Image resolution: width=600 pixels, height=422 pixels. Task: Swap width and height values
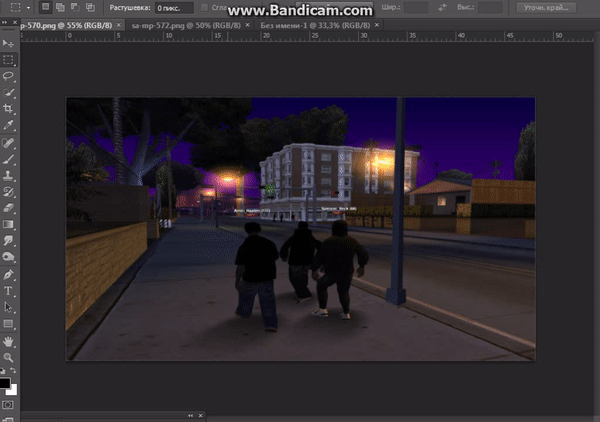pyautogui.click(x=442, y=7)
